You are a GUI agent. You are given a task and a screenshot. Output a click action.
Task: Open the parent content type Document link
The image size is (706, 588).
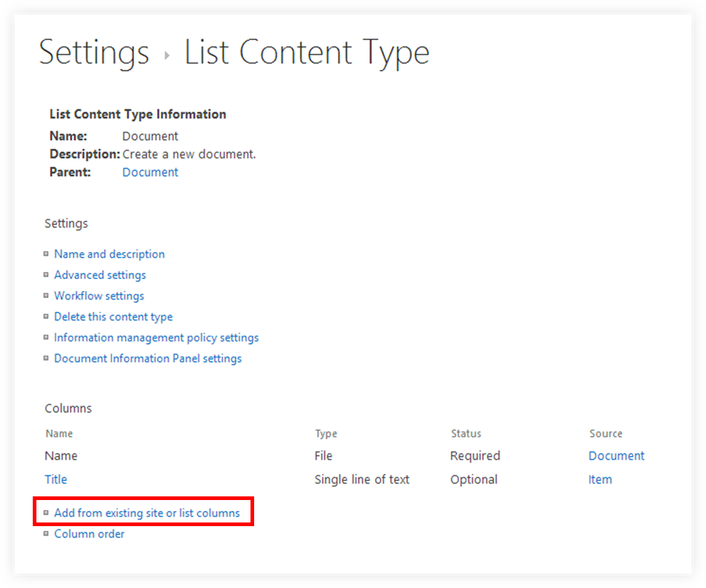(150, 172)
